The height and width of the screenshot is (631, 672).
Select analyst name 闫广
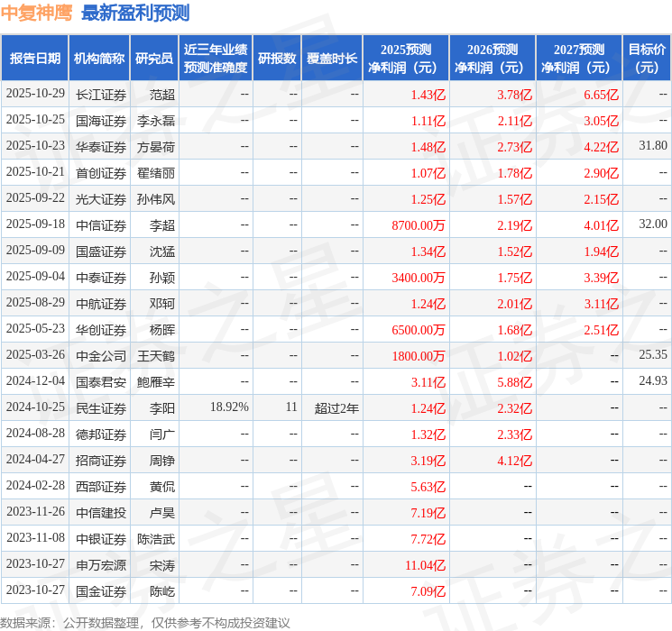tap(162, 434)
